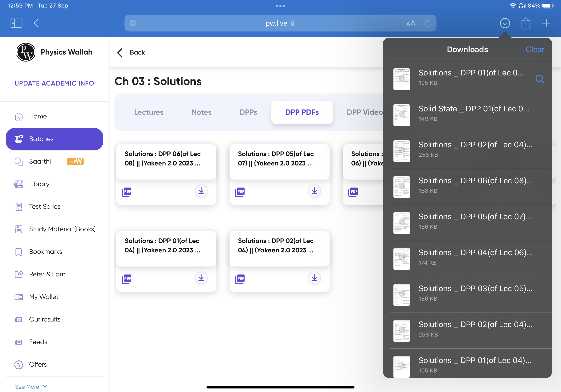
Task: Open PDF icon on DPP 05 card
Action: pos(240,192)
